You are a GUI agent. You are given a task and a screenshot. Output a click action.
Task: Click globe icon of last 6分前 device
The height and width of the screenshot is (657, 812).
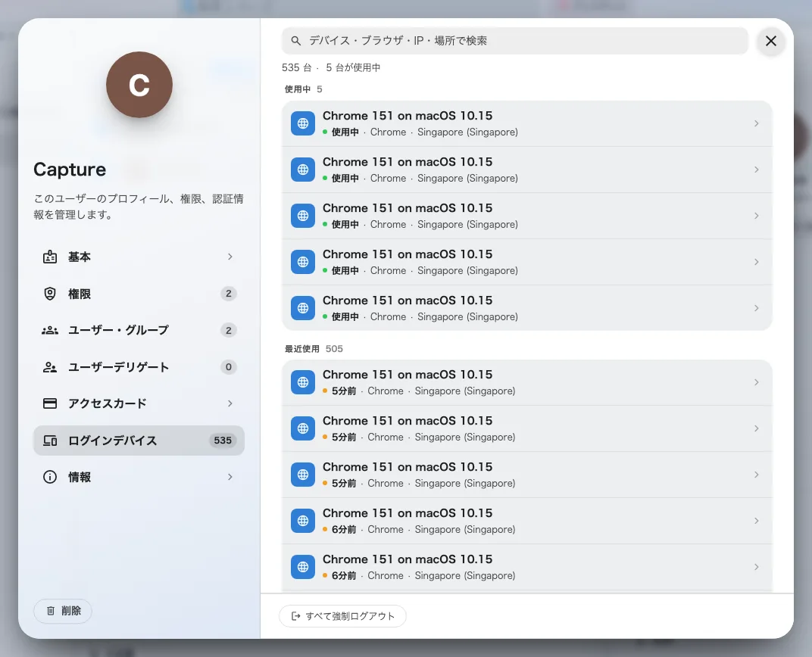303,567
